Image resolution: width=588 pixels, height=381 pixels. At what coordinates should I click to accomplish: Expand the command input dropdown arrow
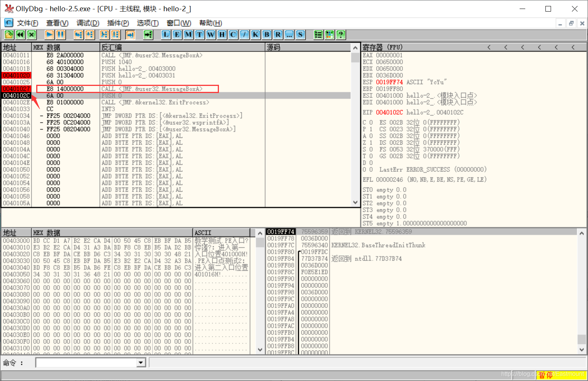[x=141, y=363]
